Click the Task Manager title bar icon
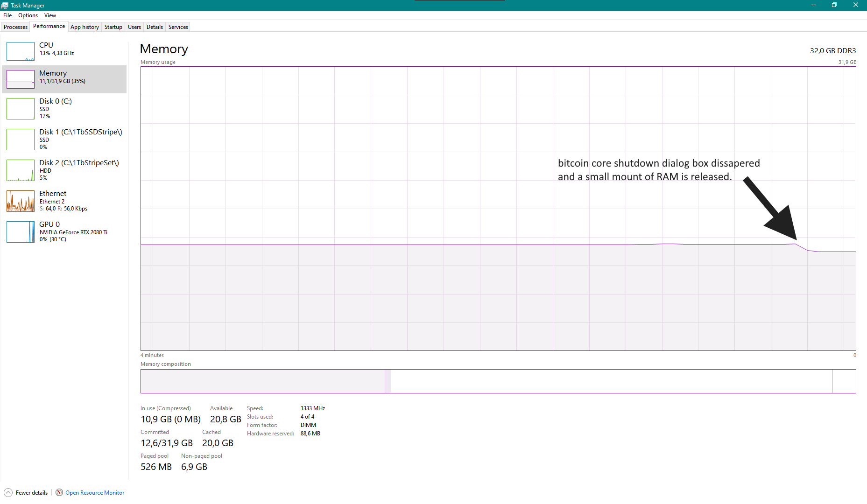This screenshot has width=867, height=504. point(5,5)
